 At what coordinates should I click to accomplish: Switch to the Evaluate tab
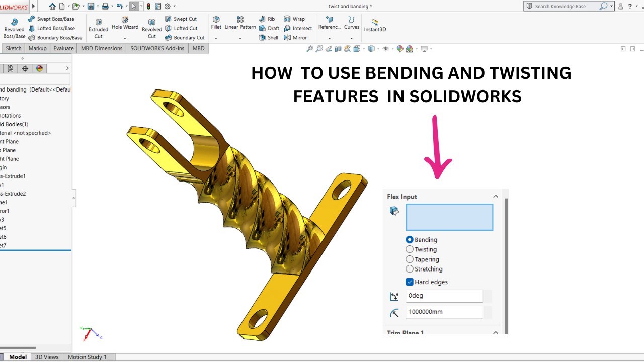(64, 48)
